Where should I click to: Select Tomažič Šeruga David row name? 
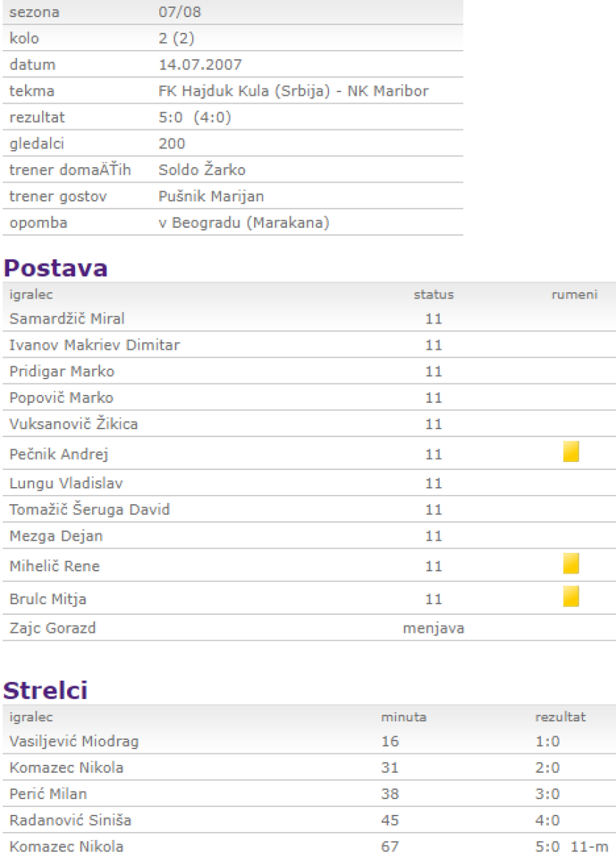click(x=89, y=510)
